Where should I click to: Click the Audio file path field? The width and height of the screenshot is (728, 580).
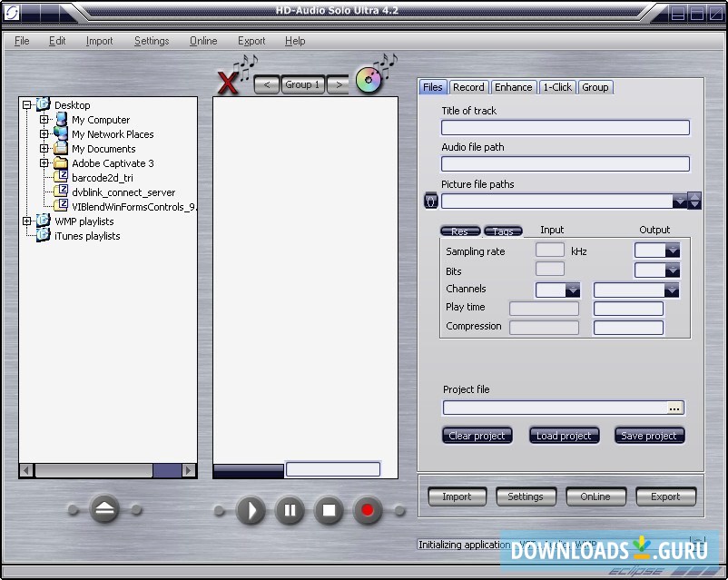tap(565, 163)
